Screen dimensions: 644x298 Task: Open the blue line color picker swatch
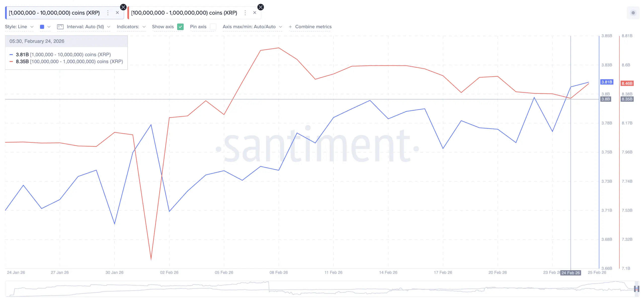42,27
